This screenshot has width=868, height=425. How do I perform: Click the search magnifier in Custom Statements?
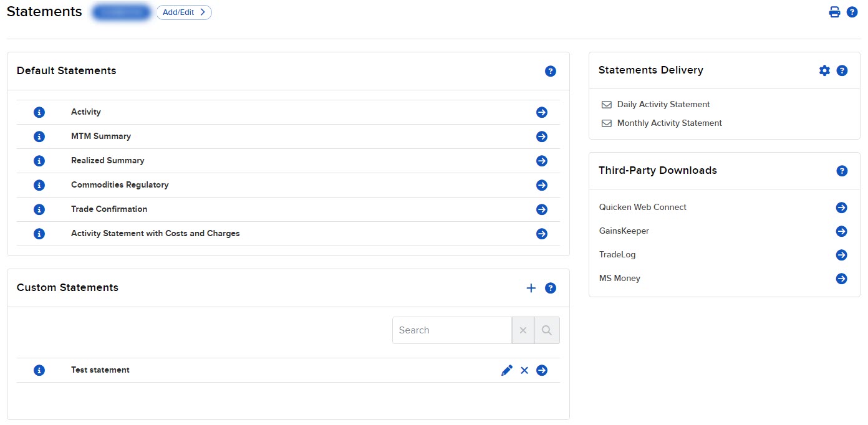546,330
